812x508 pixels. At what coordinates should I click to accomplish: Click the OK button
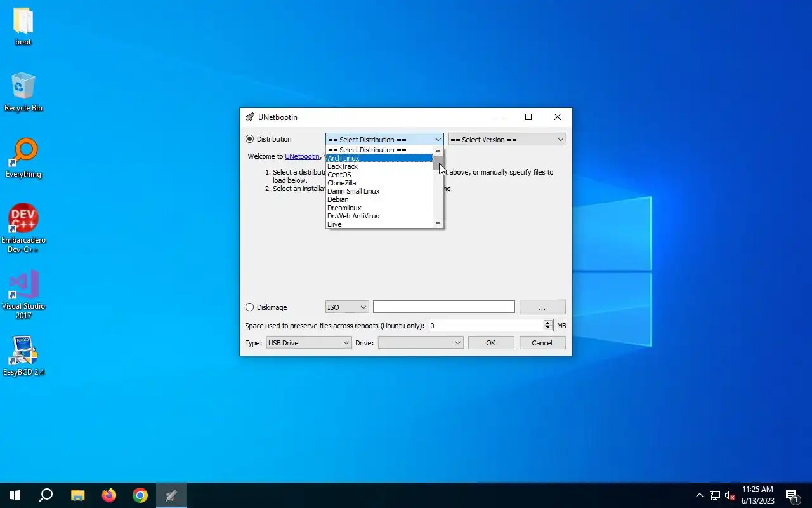(x=491, y=343)
